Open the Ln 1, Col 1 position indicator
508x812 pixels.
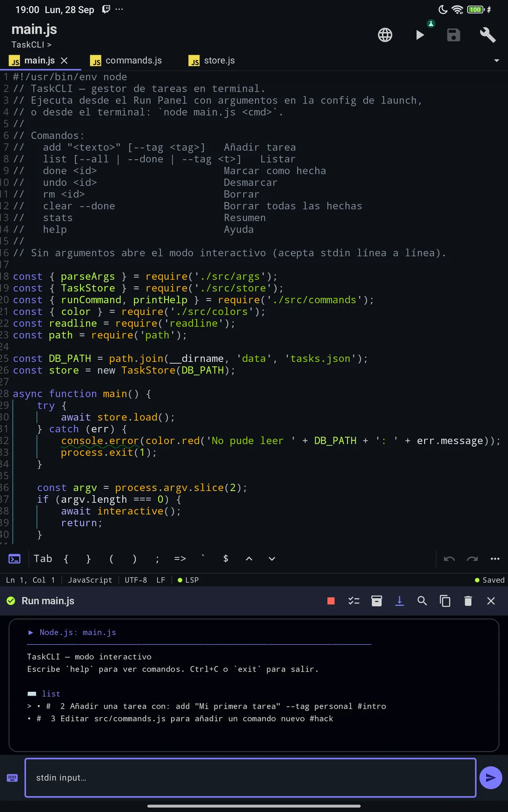tap(31, 580)
